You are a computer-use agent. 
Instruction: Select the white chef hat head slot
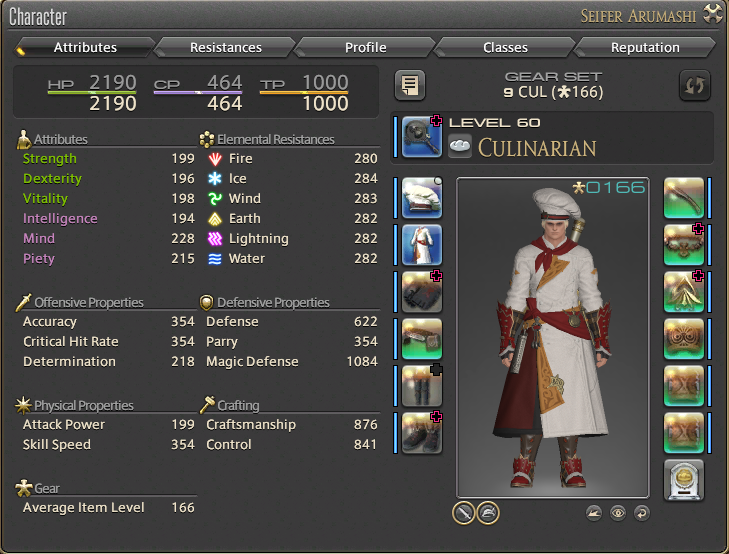(x=422, y=198)
